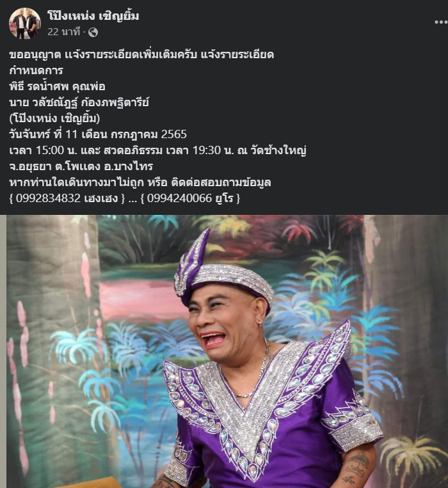Click the name นาย วลัชณัฎฐ์ ก้องภพฐิตารีย์
The width and height of the screenshot is (448, 488).
[x=79, y=102]
